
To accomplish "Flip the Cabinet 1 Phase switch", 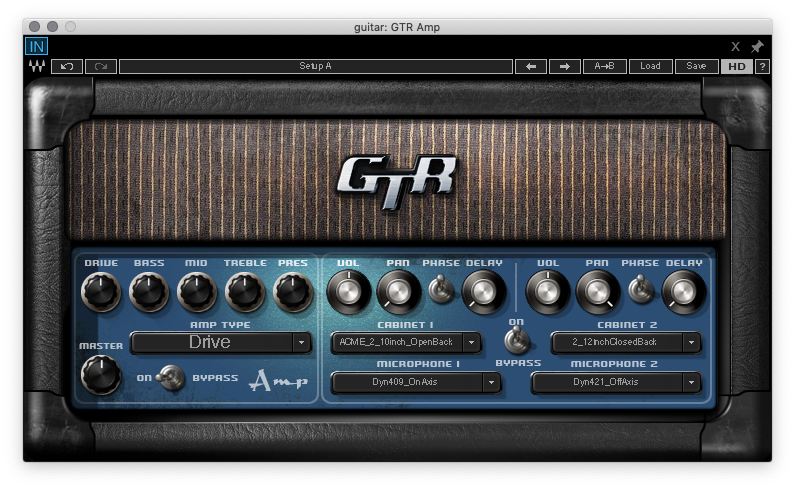I will [441, 290].
